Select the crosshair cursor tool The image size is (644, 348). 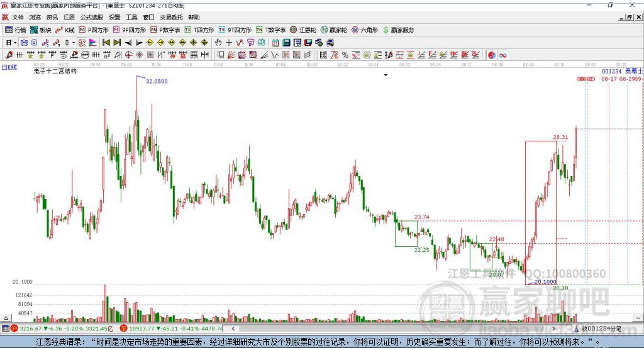(x=229, y=43)
